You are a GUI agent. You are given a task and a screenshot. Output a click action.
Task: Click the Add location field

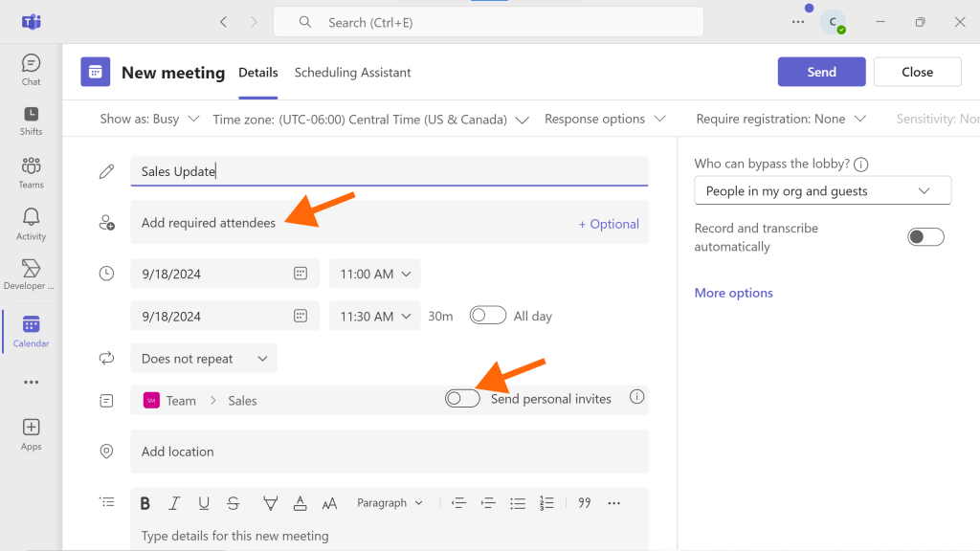(x=389, y=452)
